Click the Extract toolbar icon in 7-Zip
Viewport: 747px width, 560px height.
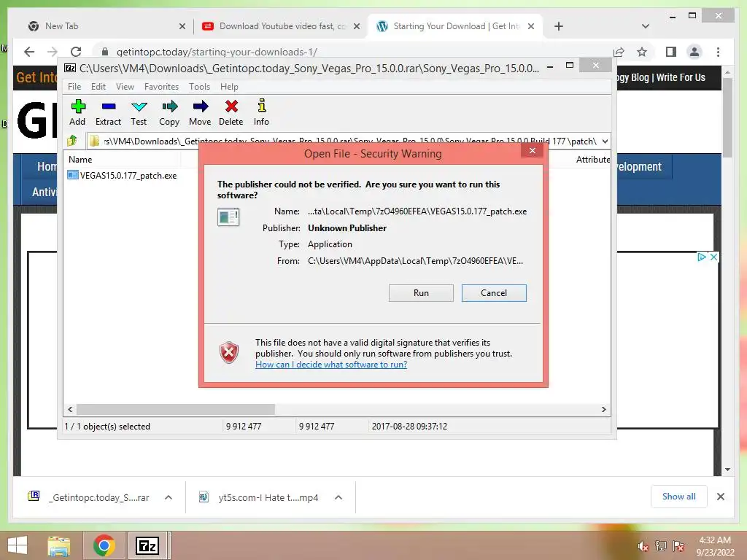[108, 112]
